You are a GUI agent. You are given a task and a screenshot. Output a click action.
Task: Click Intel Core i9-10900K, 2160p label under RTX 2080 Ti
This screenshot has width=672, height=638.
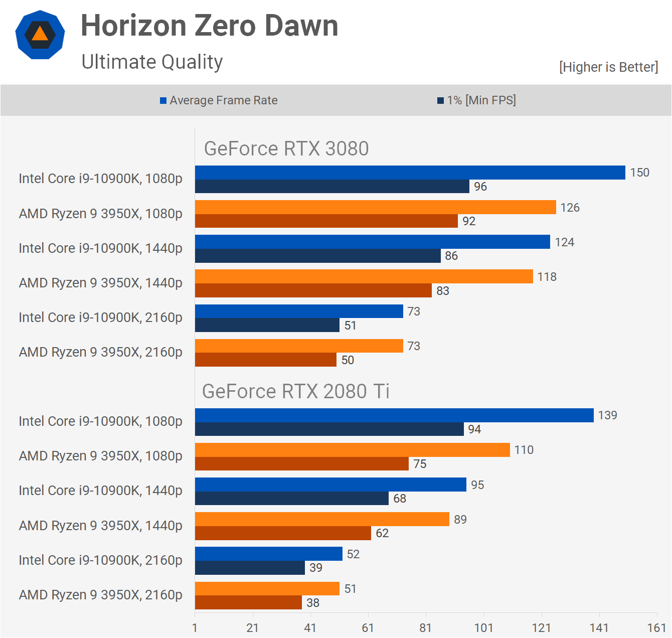tap(101, 560)
